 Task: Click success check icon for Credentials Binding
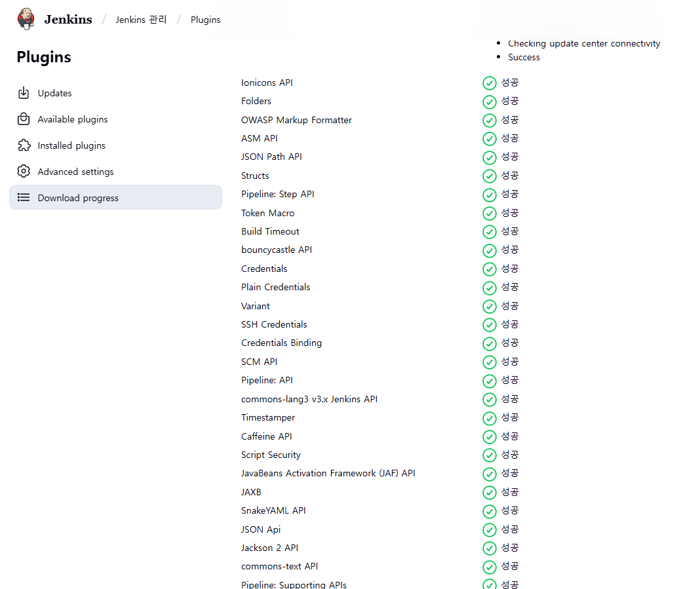[x=490, y=343]
